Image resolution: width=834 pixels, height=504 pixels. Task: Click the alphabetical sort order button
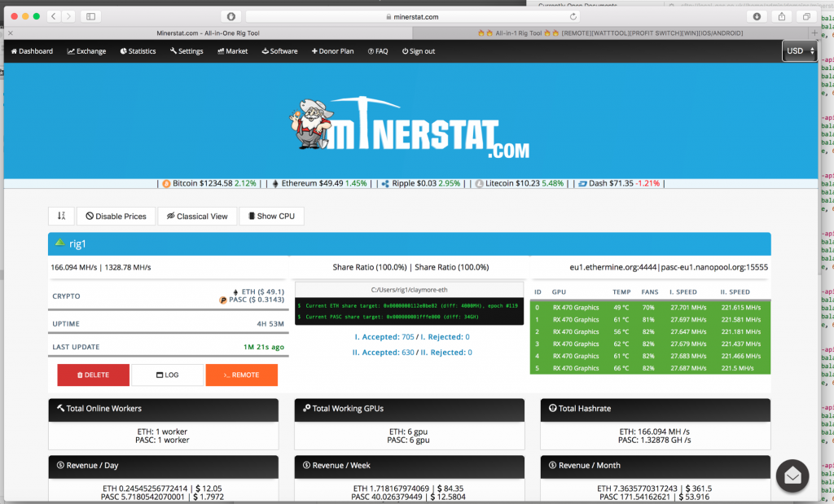pyautogui.click(x=61, y=216)
